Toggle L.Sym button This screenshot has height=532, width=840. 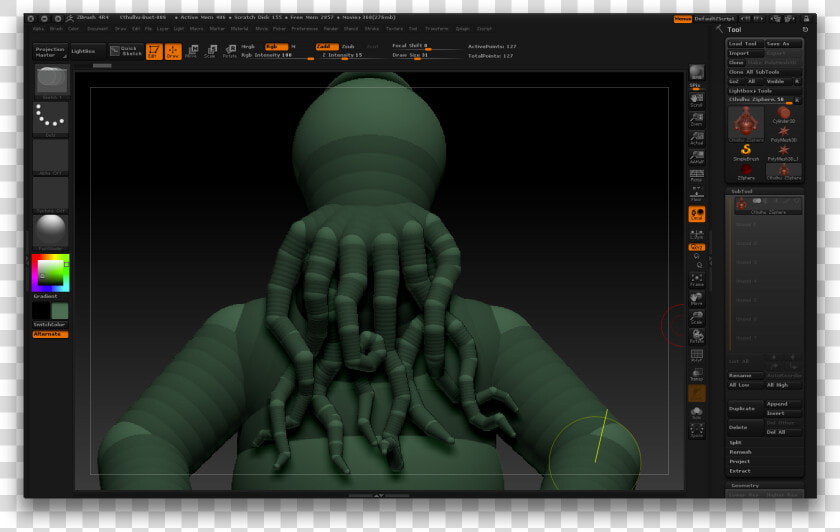pos(696,234)
